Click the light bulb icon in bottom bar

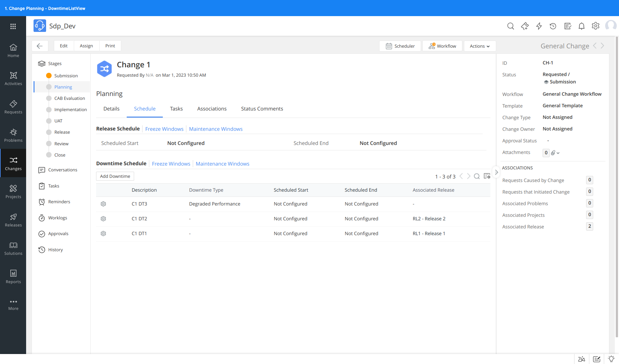[x=611, y=359]
